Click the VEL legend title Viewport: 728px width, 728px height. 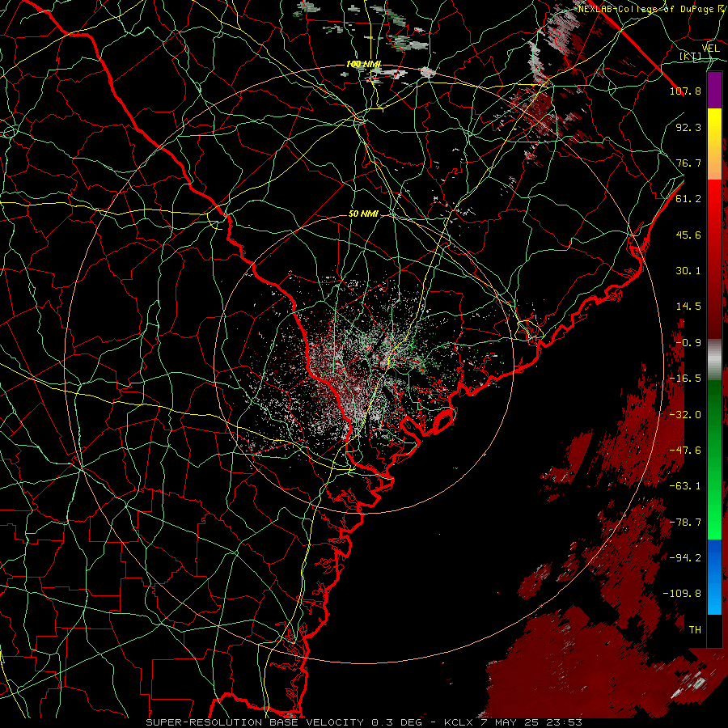coord(710,49)
